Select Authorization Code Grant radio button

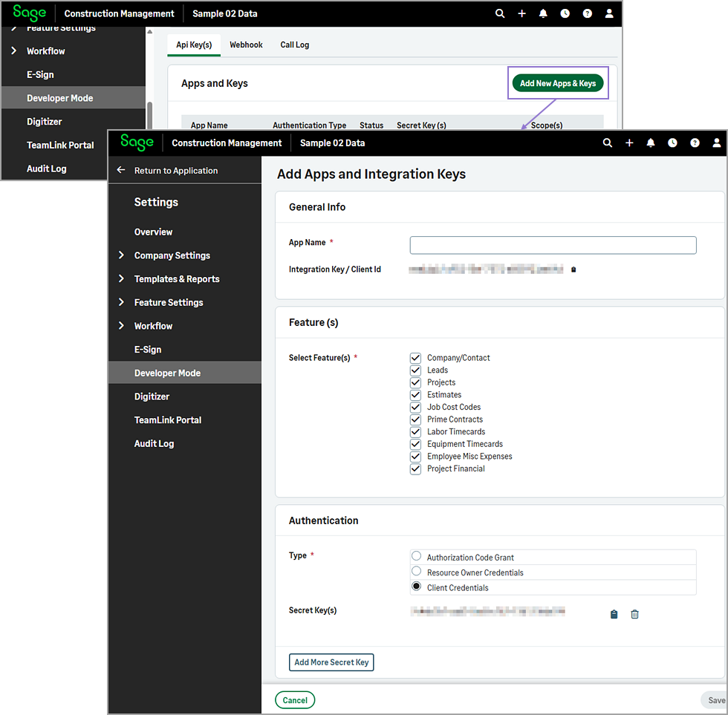point(417,556)
